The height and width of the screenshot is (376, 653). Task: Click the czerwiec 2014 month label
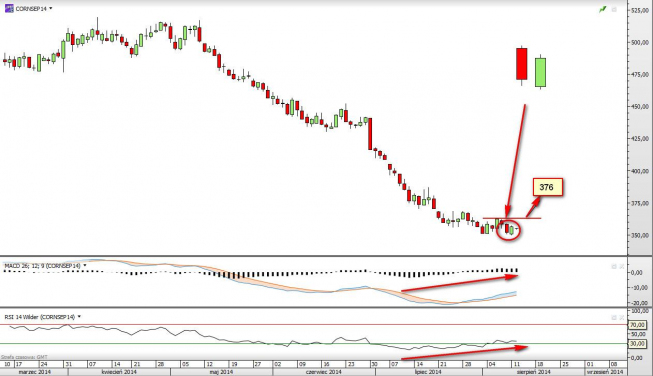pyautogui.click(x=324, y=371)
